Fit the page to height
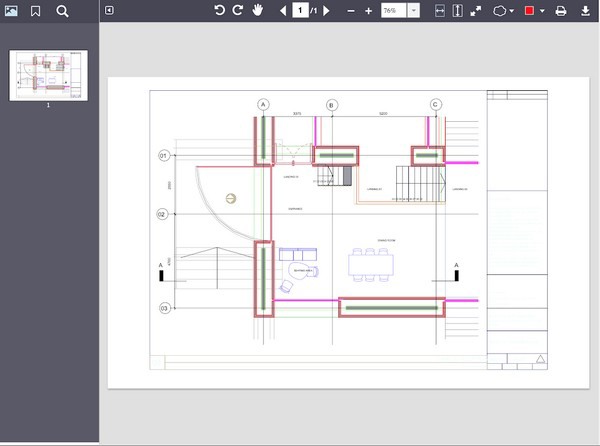This screenshot has width=600, height=446. [x=457, y=11]
